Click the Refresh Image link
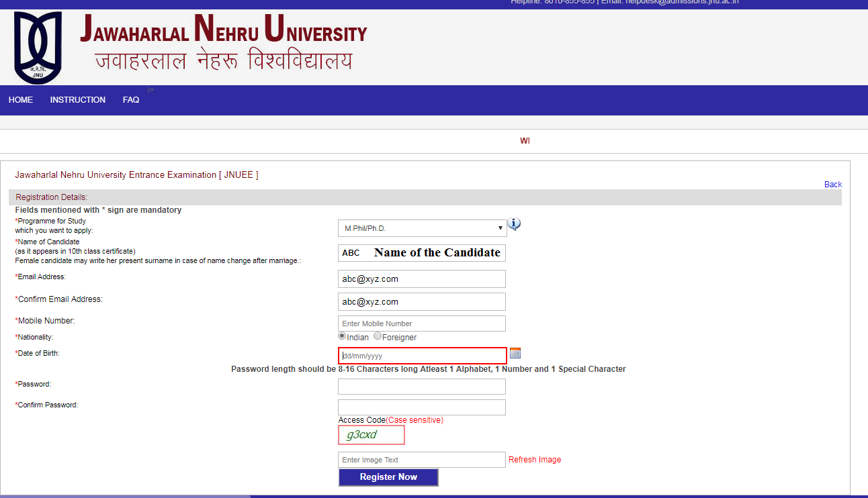 [534, 460]
